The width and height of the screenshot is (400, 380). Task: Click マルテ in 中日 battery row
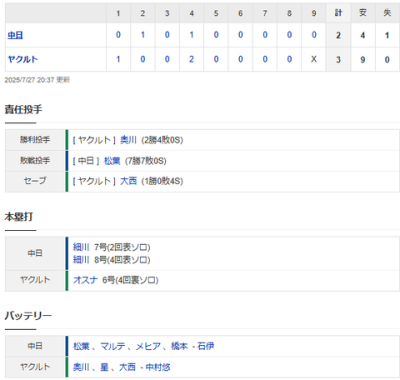(x=113, y=346)
